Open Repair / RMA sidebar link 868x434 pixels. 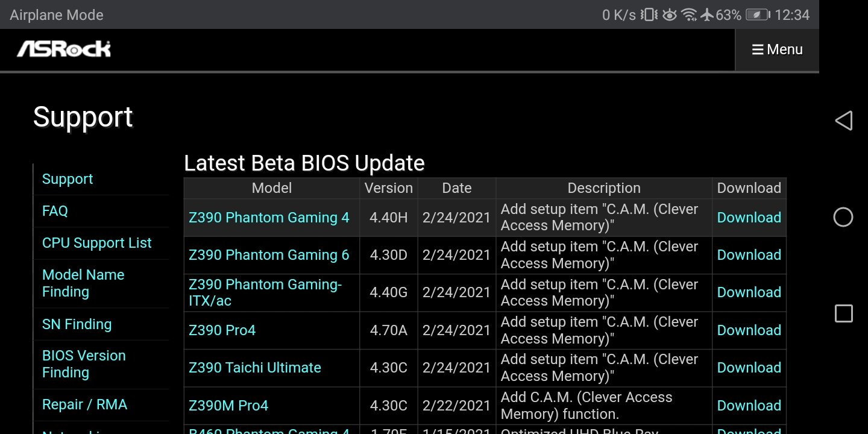[x=84, y=404]
